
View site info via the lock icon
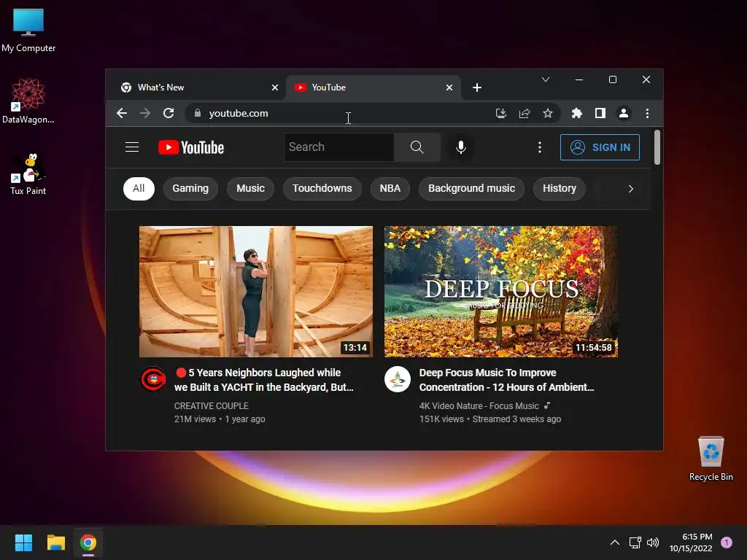(x=198, y=113)
